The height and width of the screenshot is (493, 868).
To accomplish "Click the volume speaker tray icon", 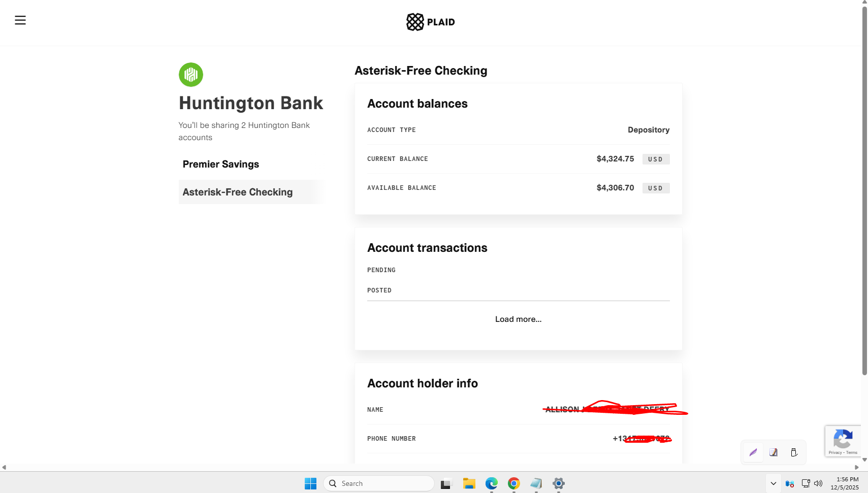I will 818,483.
